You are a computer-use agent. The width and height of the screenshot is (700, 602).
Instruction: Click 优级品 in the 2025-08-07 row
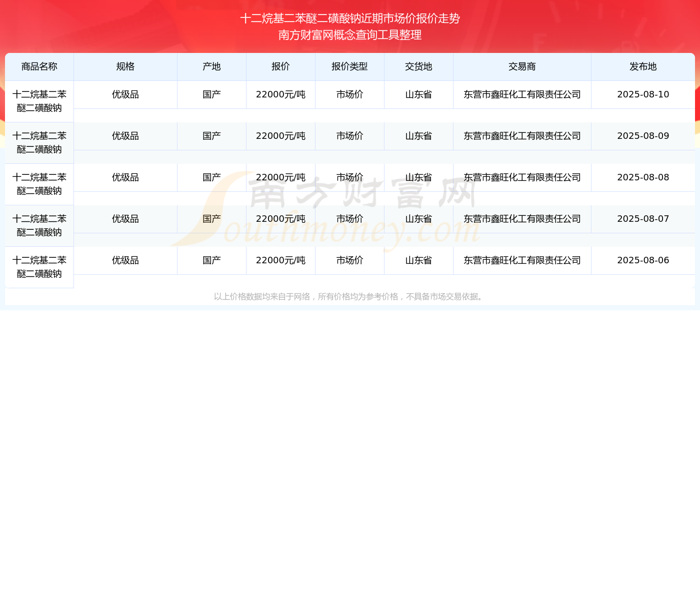[x=125, y=219]
